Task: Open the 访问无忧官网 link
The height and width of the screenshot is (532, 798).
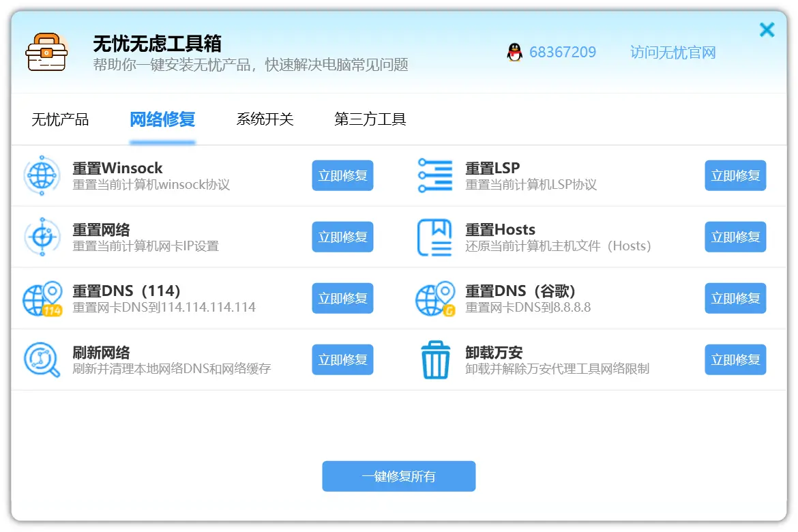Action: 673,53
